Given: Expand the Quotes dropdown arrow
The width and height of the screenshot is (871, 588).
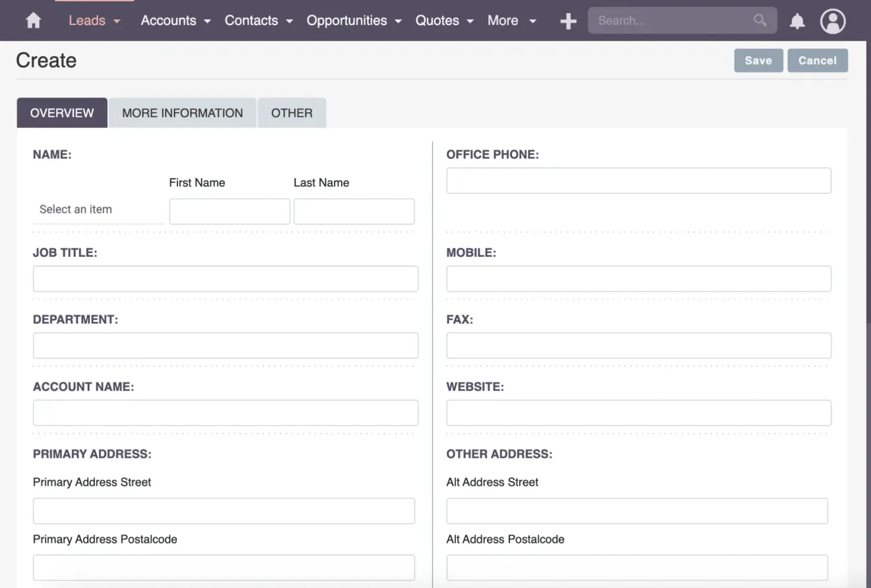Looking at the screenshot, I should tap(470, 21).
